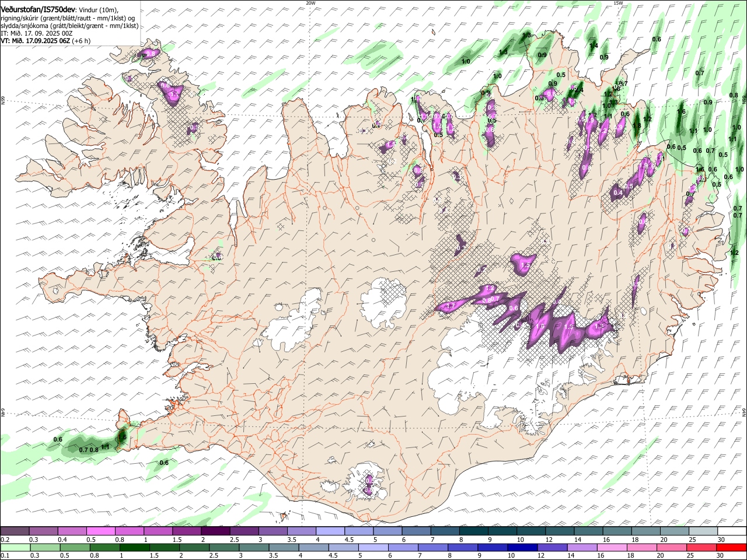Select the bright red swatch ending the lower scale
747x560 pixels.
pos(731,547)
